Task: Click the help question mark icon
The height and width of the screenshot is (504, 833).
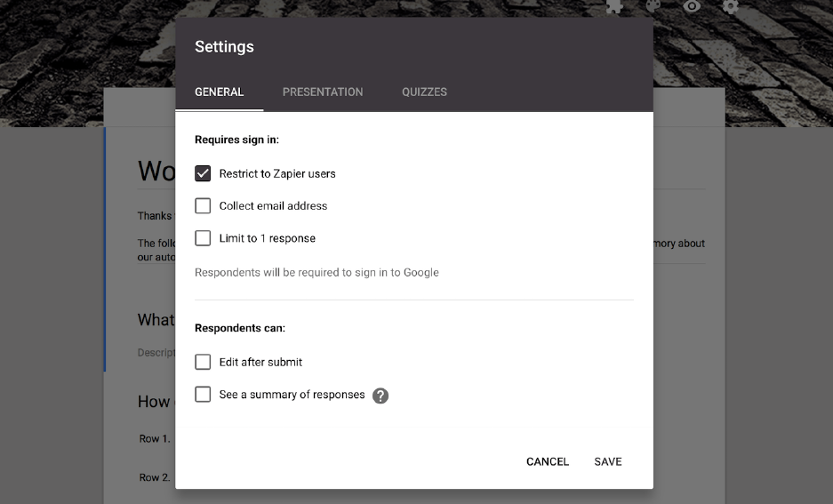Action: 380,396
